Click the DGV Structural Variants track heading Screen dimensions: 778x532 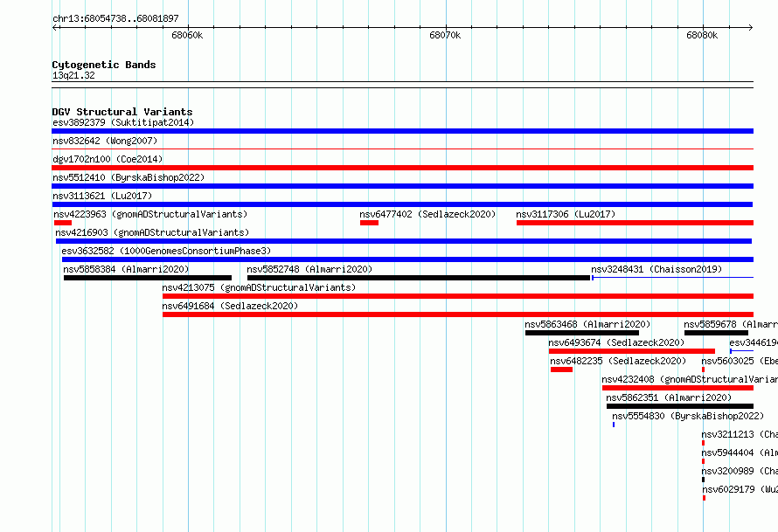coord(122,112)
